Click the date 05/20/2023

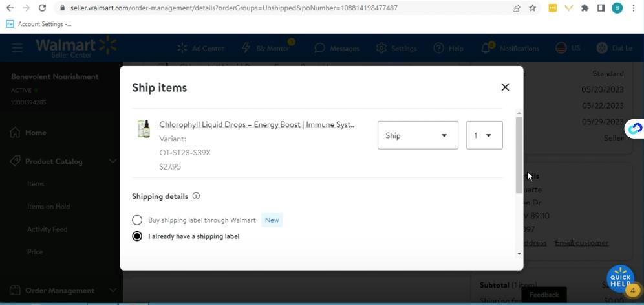(603, 89)
